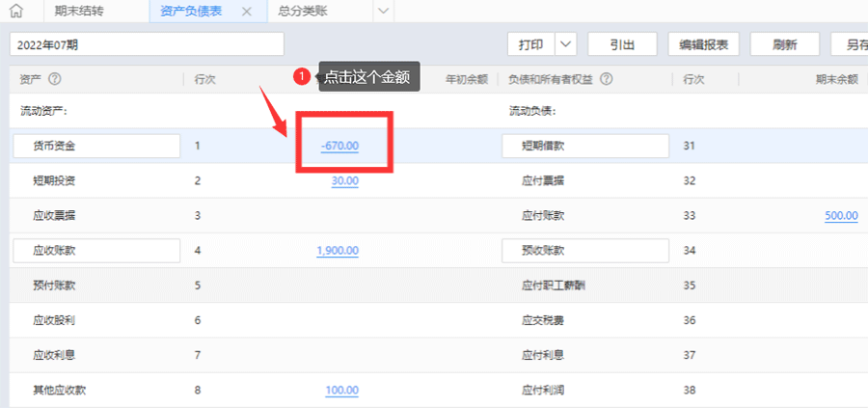This screenshot has width=868, height=408.
Task: Open the tab list dropdown chevron
Action: [383, 11]
